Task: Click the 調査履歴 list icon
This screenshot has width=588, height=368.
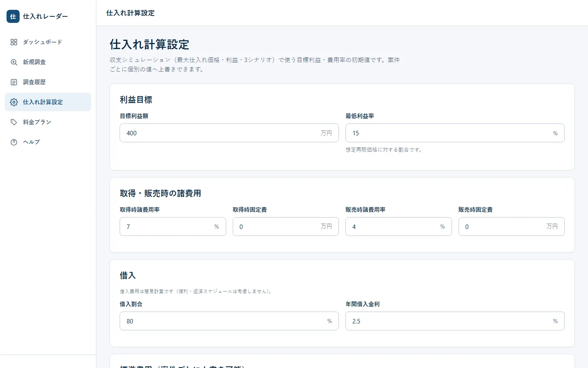Action: [14, 82]
